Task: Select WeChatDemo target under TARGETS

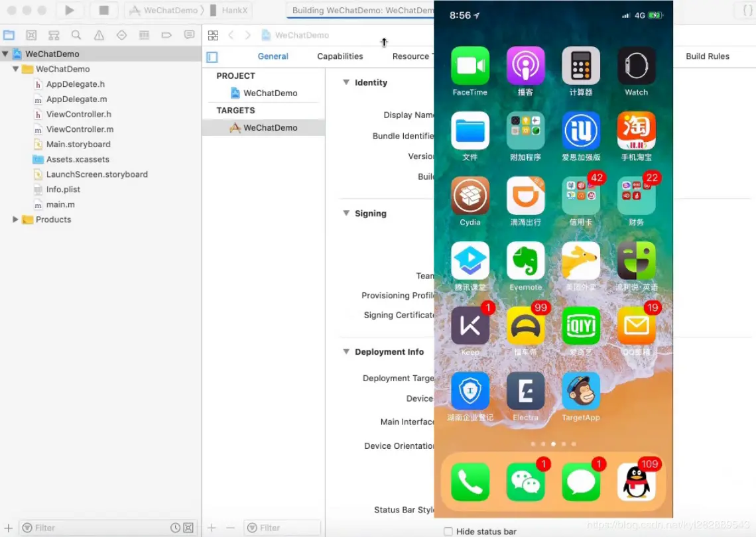Action: click(x=264, y=128)
